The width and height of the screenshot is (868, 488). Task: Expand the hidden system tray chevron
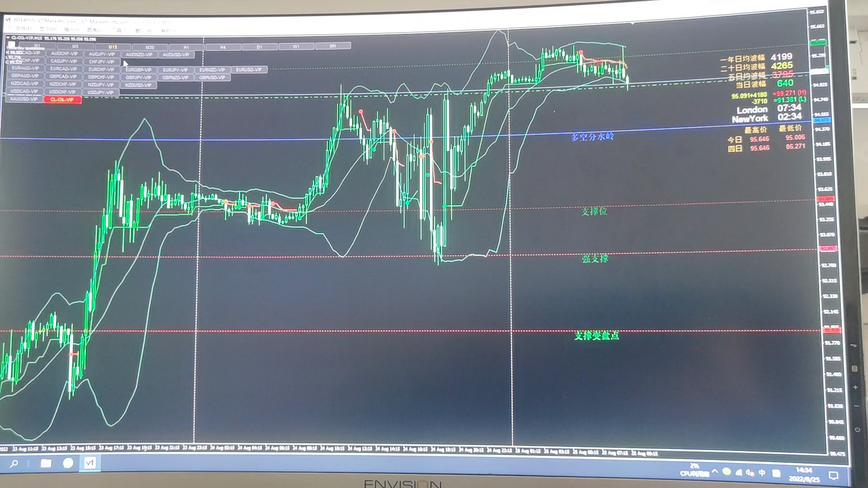pos(715,471)
